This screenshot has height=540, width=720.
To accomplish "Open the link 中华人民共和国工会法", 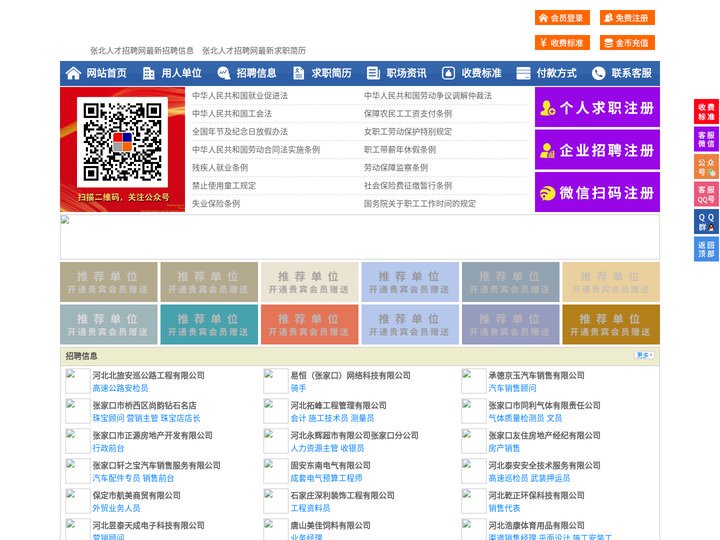I will (x=232, y=113).
